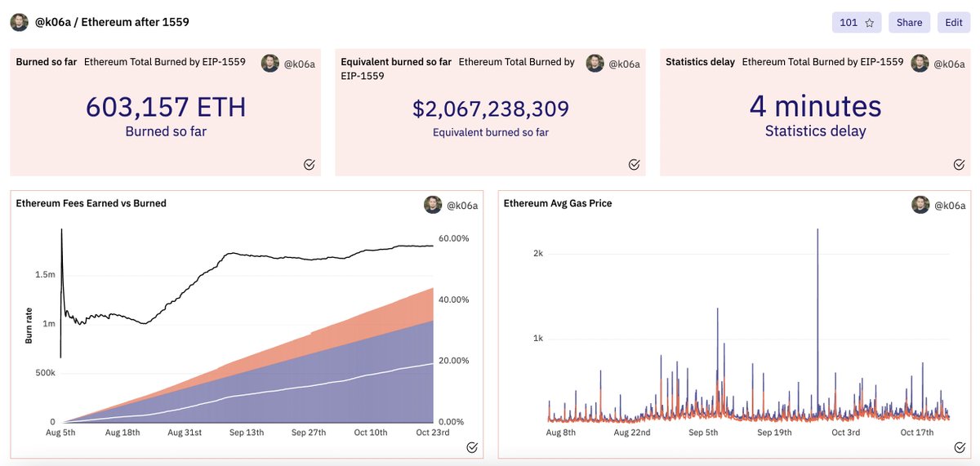Click the Equivalent burned so far card title
980x466 pixels.
coord(396,61)
